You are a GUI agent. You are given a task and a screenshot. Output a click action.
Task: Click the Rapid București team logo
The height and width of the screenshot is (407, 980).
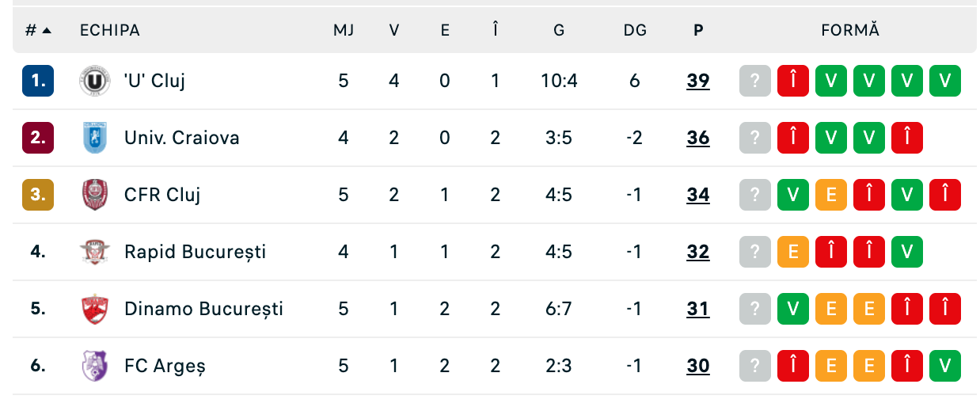[x=94, y=252]
